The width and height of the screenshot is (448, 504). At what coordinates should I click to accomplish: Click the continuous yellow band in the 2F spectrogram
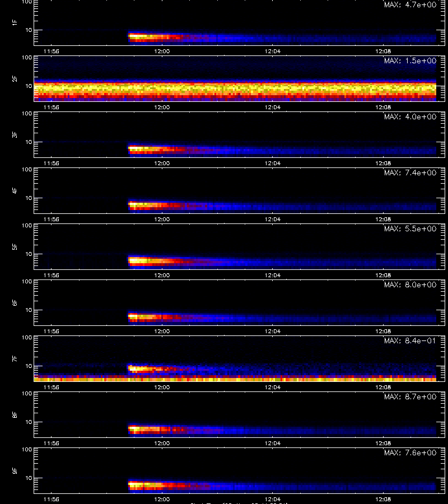(235, 88)
